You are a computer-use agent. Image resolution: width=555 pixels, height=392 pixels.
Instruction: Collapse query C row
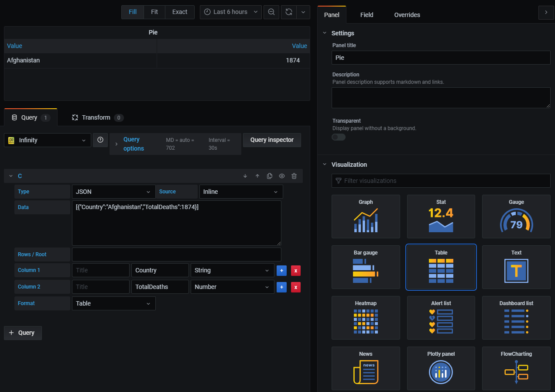(x=11, y=176)
